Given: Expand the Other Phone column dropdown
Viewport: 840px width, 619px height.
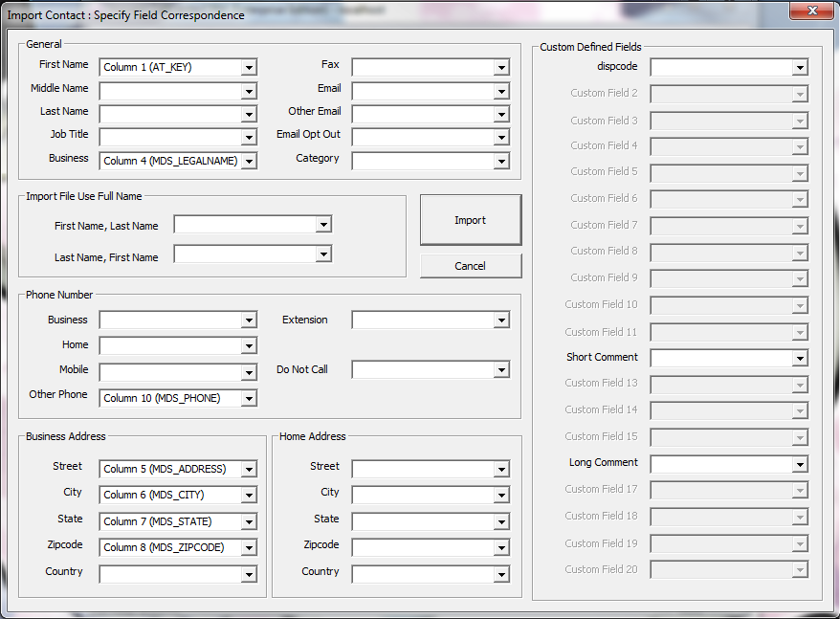Looking at the screenshot, I should coord(249,398).
